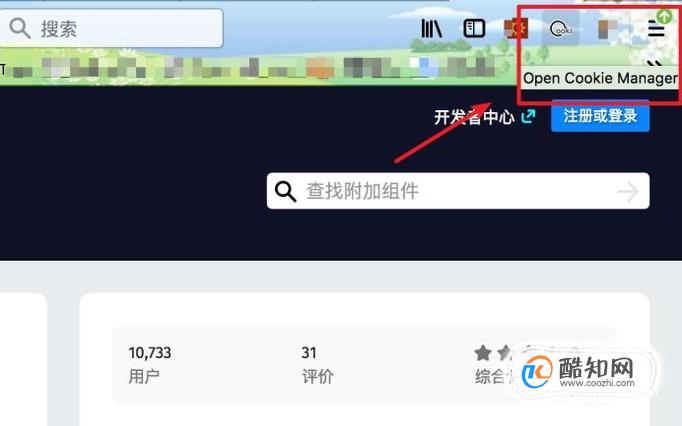Image resolution: width=682 pixels, height=426 pixels.
Task: Click the blurred extension icon beside the menu
Action: tap(608, 29)
